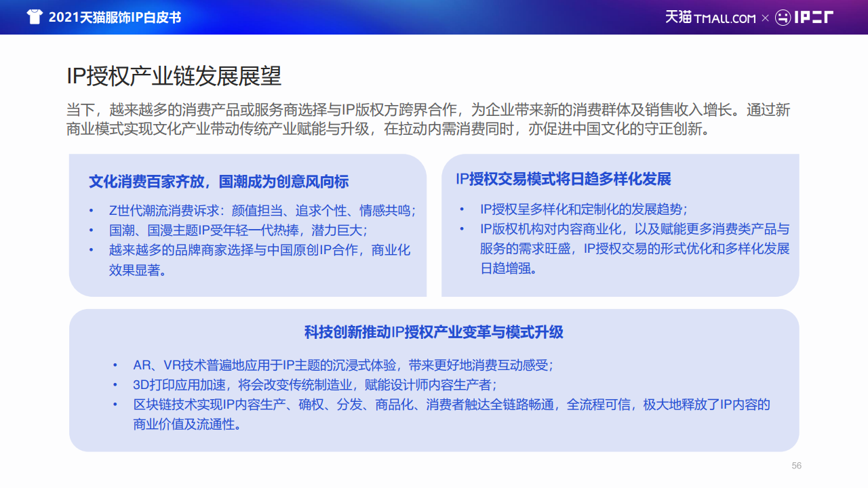The height and width of the screenshot is (488, 868).
Task: Click the slide title IP授权产业链发展展望
Action: pyautogui.click(x=174, y=76)
